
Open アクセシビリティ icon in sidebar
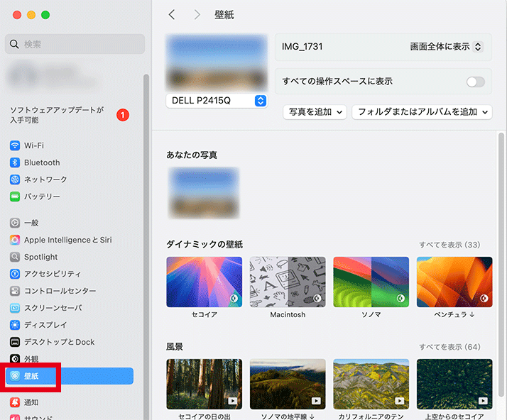[14, 274]
